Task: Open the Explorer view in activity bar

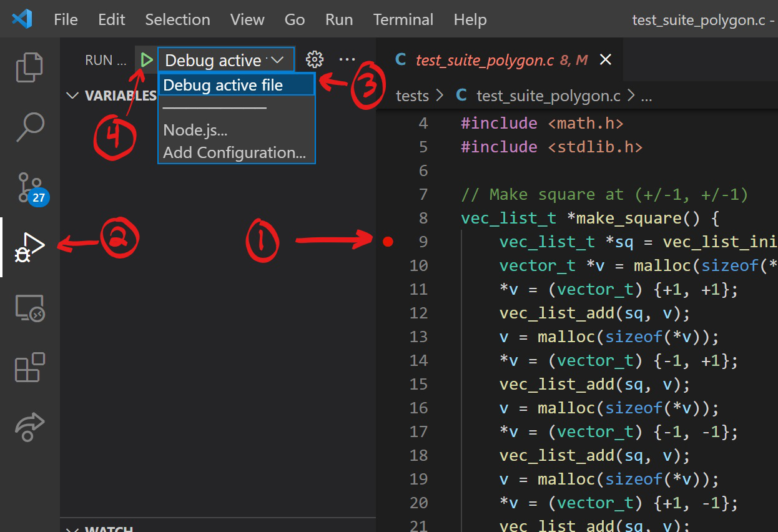Action: tap(29, 67)
